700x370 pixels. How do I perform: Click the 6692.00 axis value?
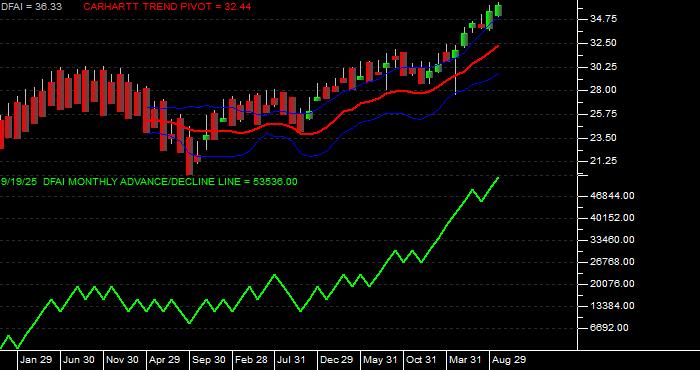(x=608, y=328)
